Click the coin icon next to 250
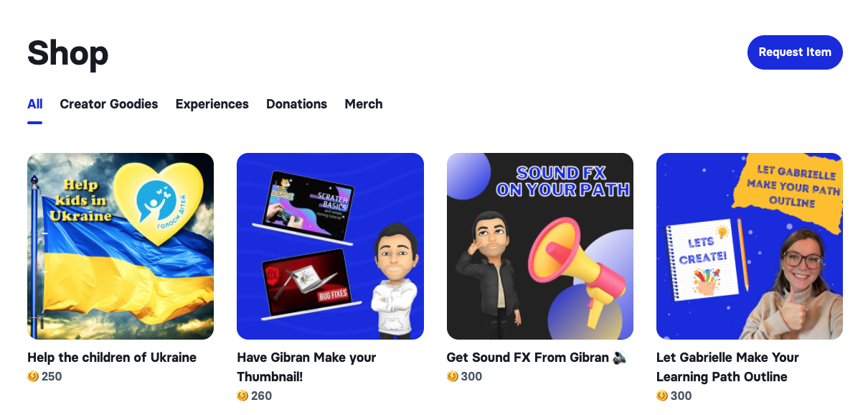868x415 pixels. [x=33, y=376]
